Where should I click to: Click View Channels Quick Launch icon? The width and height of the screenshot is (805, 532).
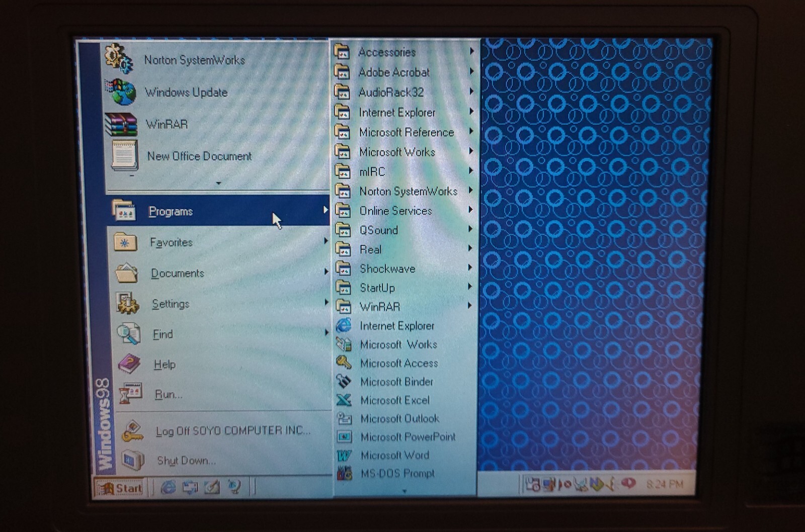tap(234, 486)
